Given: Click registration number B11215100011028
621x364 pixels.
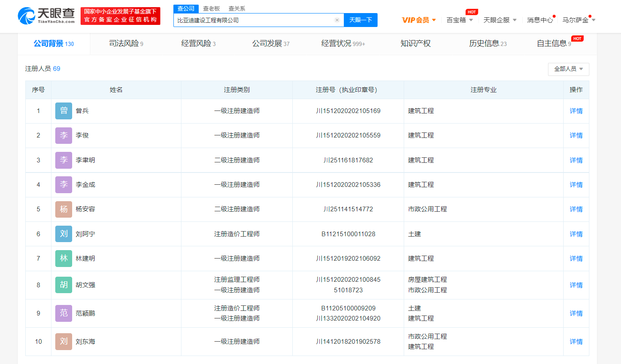Looking at the screenshot, I should point(348,234).
